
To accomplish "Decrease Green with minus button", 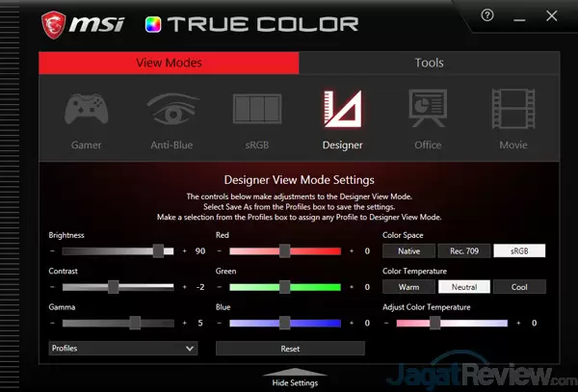I will tap(220, 287).
